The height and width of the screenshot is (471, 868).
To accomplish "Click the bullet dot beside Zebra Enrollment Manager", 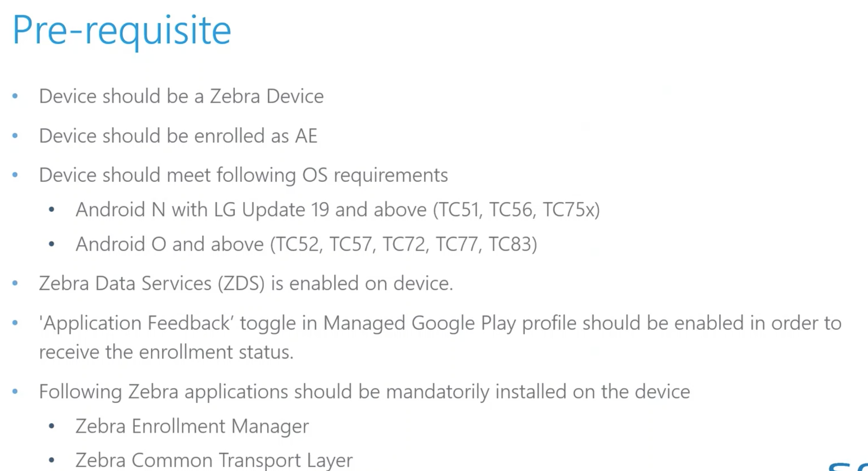I will pyautogui.click(x=52, y=426).
